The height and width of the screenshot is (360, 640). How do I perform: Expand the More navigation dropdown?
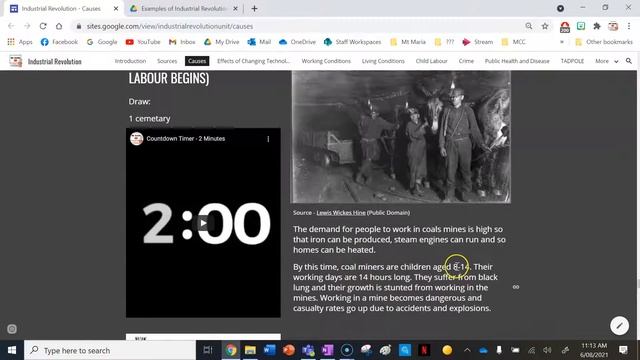[x=606, y=61]
